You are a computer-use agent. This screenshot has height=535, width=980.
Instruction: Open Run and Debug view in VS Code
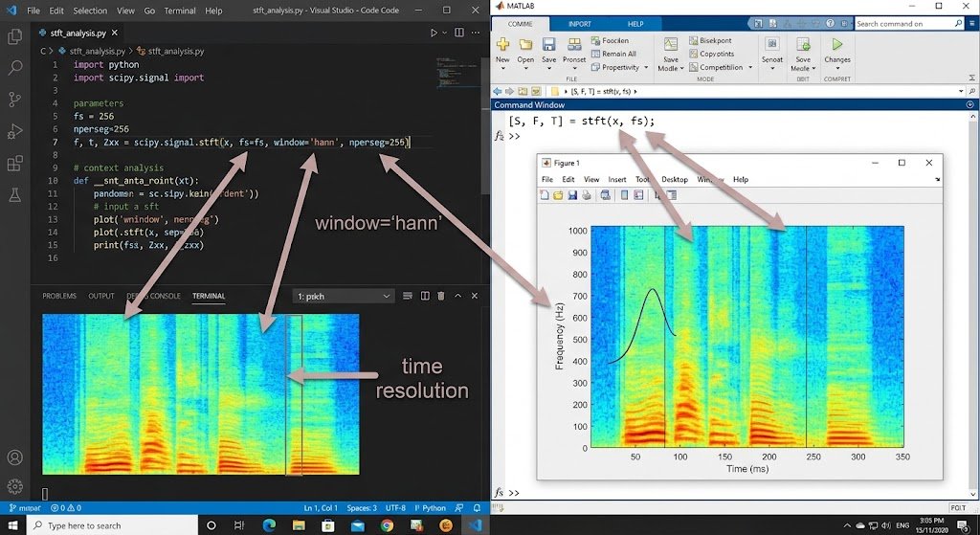[14, 131]
